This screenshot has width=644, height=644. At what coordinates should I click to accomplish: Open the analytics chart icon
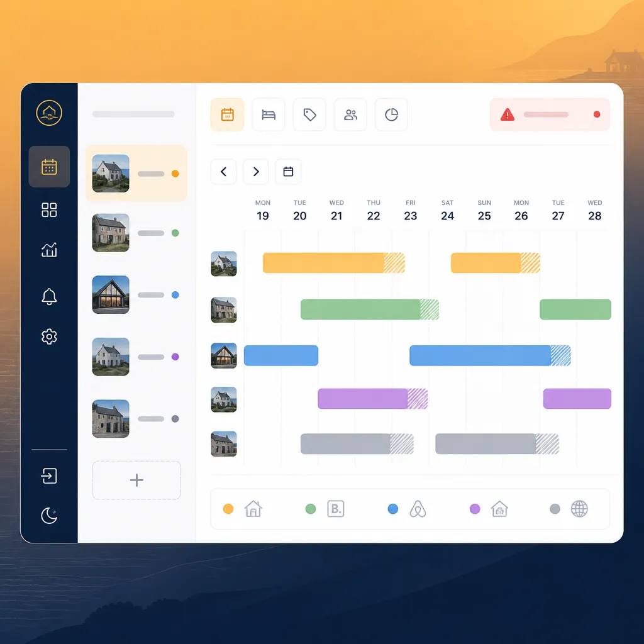pyautogui.click(x=49, y=249)
